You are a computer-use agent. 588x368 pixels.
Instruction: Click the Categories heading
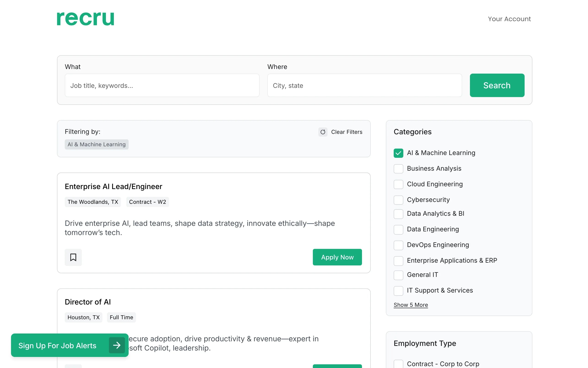(412, 132)
